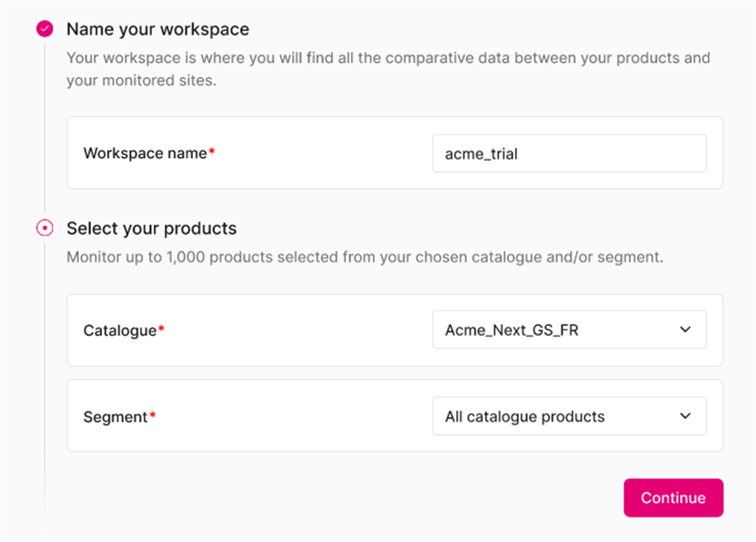Viewport: 756px width, 542px height.
Task: Click the Catalogue dropdown chevron arrow
Action: [685, 330]
